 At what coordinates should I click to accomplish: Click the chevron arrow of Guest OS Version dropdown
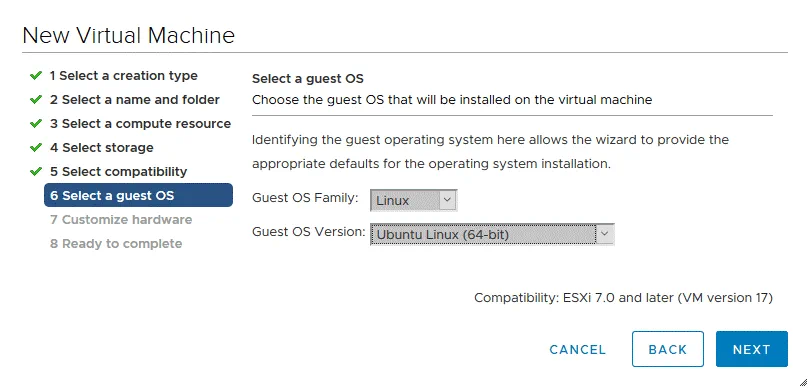tap(605, 234)
